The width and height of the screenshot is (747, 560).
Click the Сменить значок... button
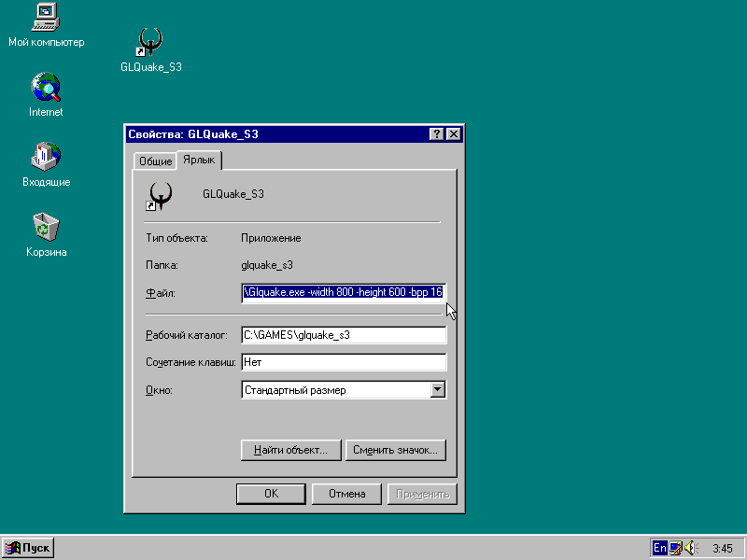click(x=395, y=450)
